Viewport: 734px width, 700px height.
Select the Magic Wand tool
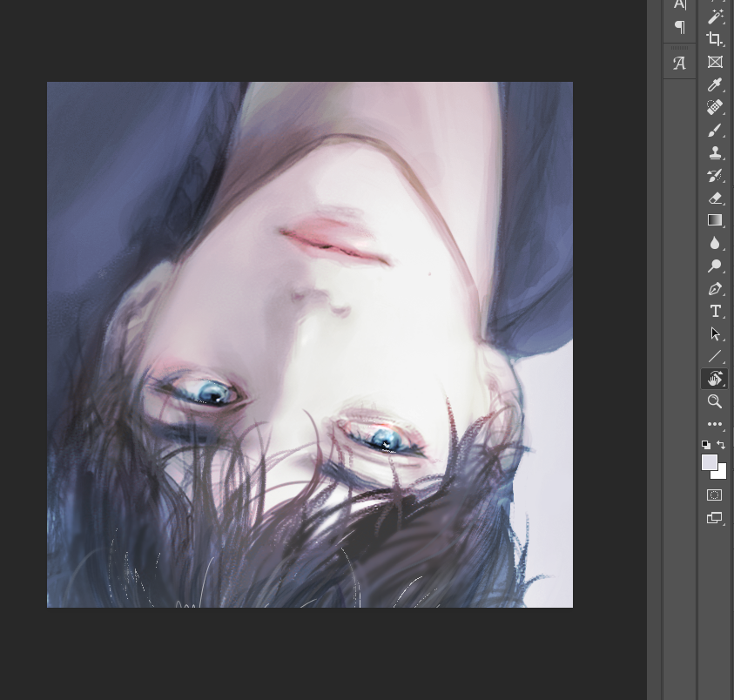(714, 17)
